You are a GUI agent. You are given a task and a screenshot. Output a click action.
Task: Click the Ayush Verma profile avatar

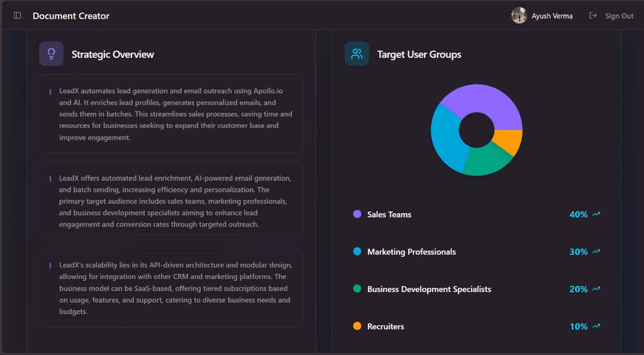click(x=519, y=16)
